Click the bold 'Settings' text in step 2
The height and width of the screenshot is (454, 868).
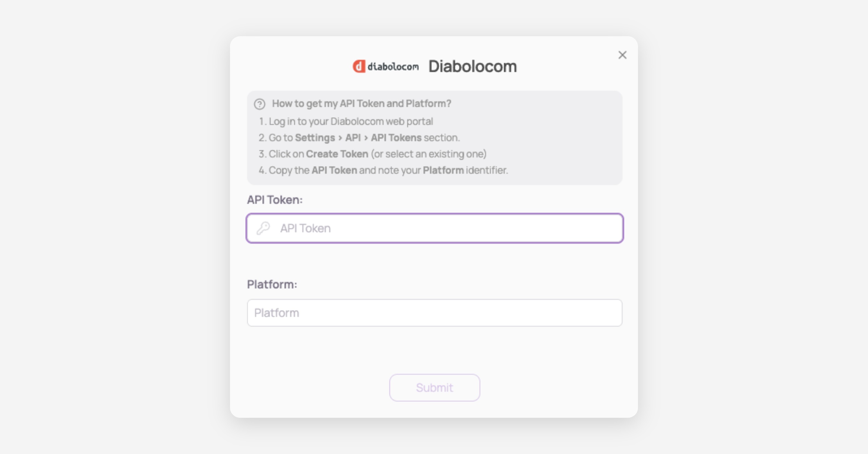point(315,138)
